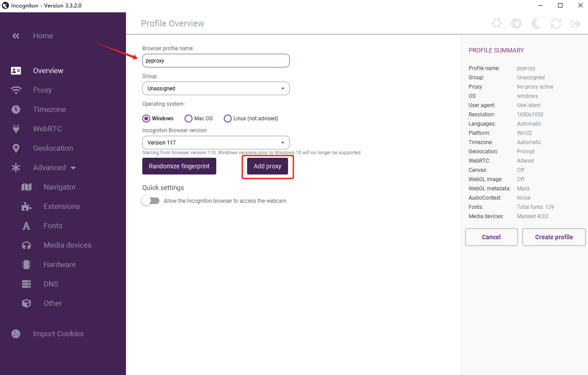Open Hardware settings
The image size is (588, 375).
[59, 264]
